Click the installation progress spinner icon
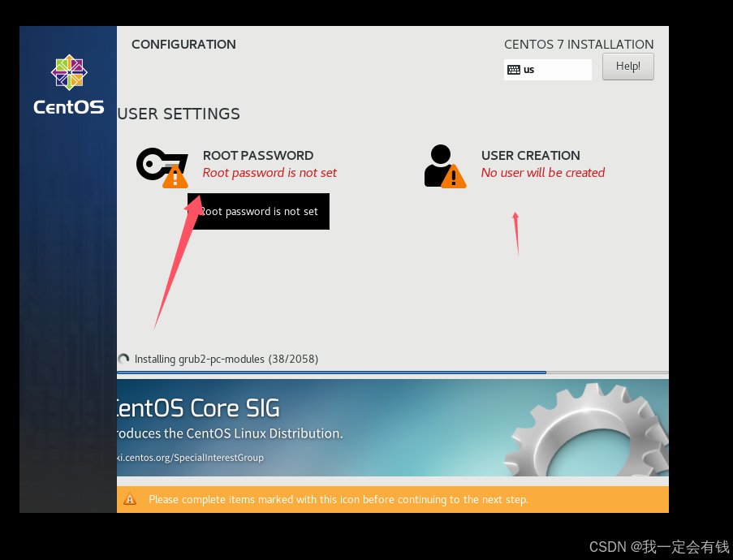Screen dimensions: 733x560 (123, 359)
